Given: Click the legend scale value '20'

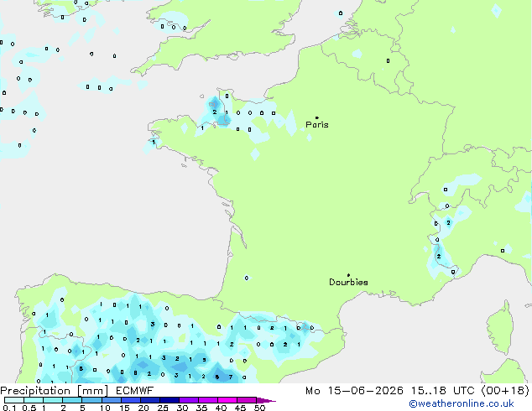Looking at the screenshot, I should pyautogui.click(x=143, y=408).
